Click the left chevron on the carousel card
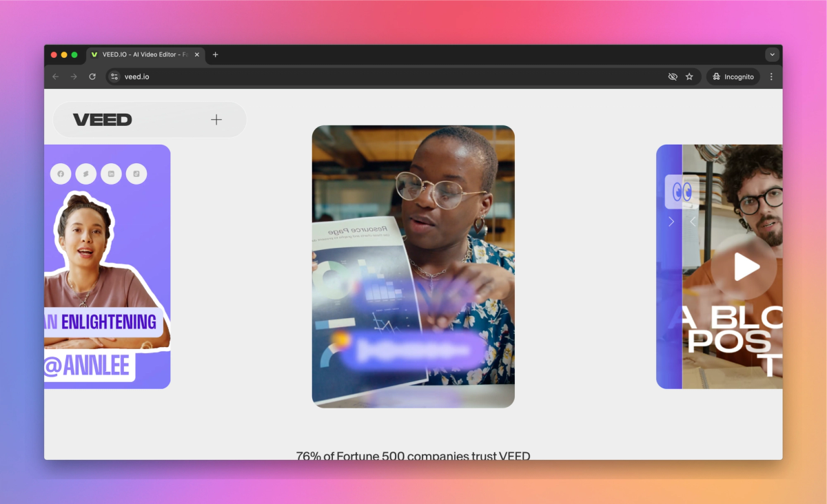 pos(693,221)
